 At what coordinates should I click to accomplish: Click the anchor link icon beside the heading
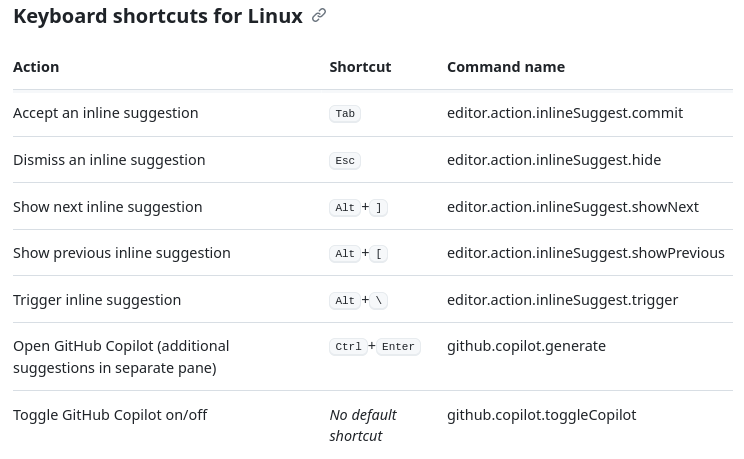(319, 16)
